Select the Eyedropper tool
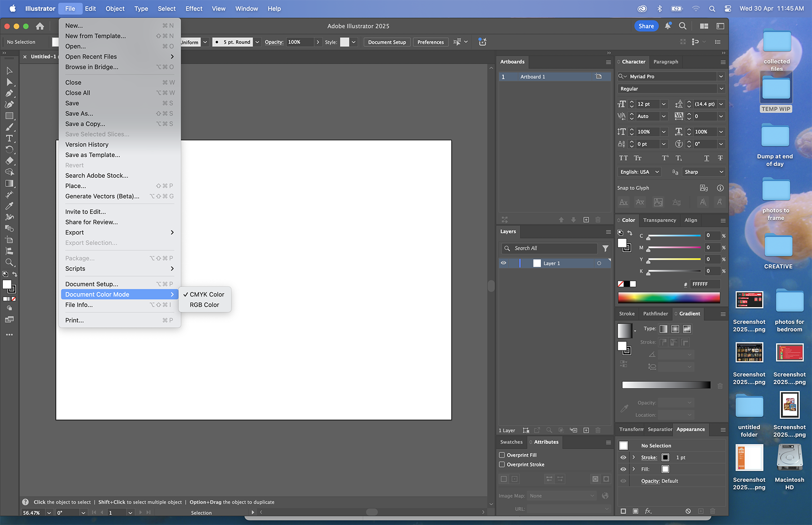 [10, 205]
